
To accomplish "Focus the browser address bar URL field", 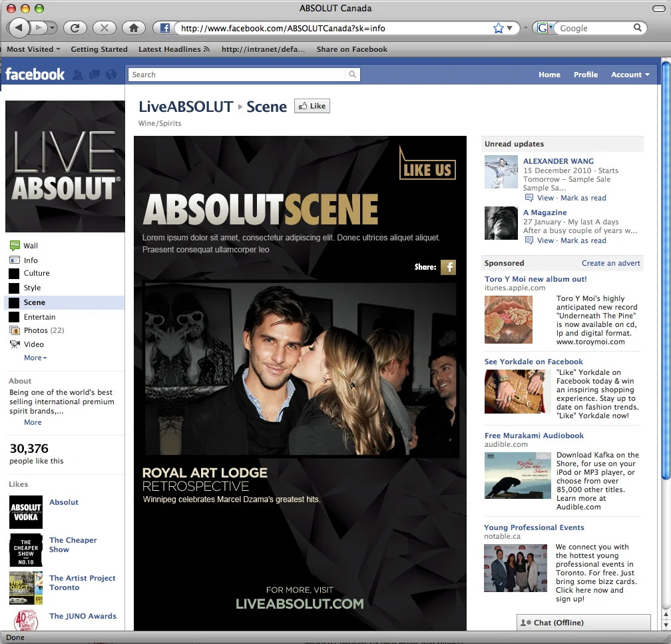I will (x=334, y=28).
